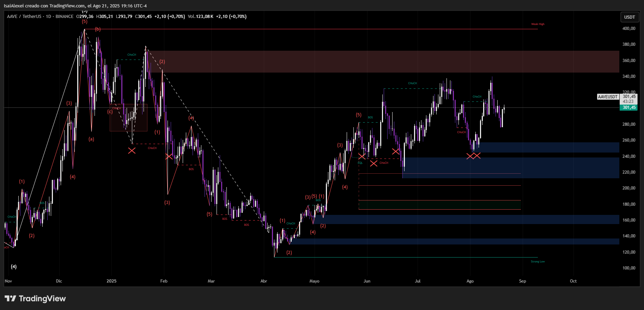
Task: Select the red supply zone rectangle
Action: (353, 62)
